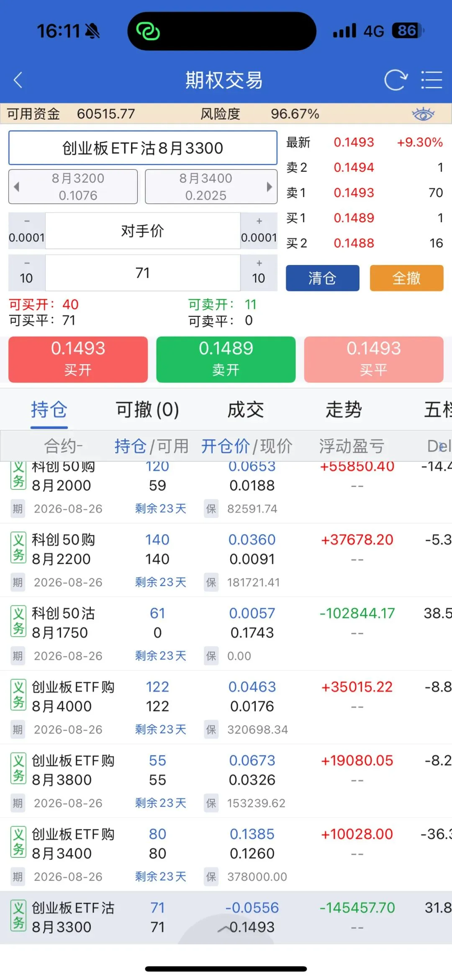Tap available funds value 60515.77
The width and height of the screenshot is (452, 980).
pos(106,114)
